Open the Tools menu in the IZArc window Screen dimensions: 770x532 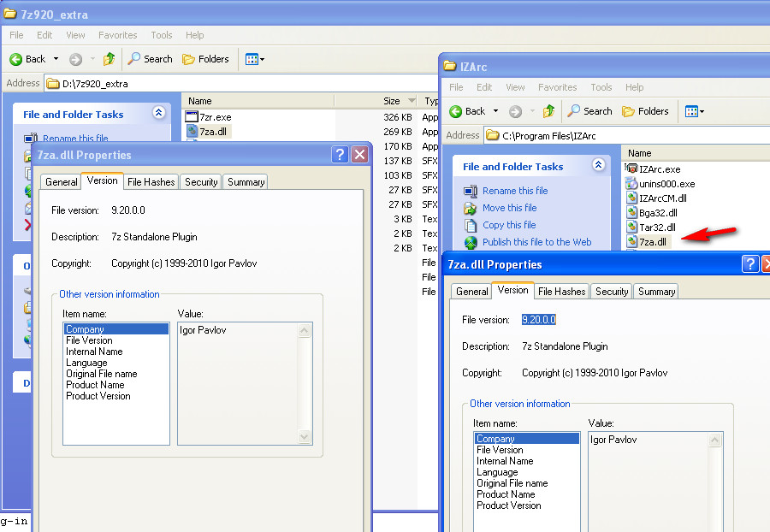pyautogui.click(x=601, y=87)
